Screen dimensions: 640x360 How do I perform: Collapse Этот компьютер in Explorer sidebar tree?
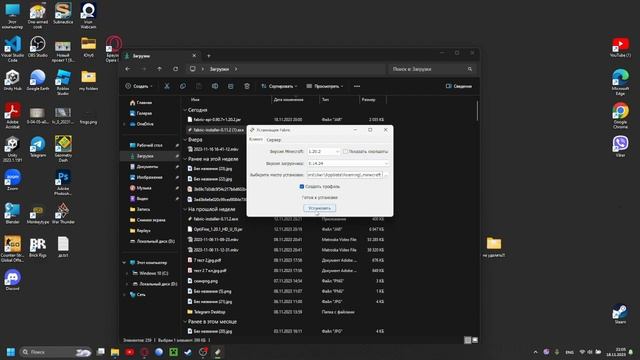[124, 262]
